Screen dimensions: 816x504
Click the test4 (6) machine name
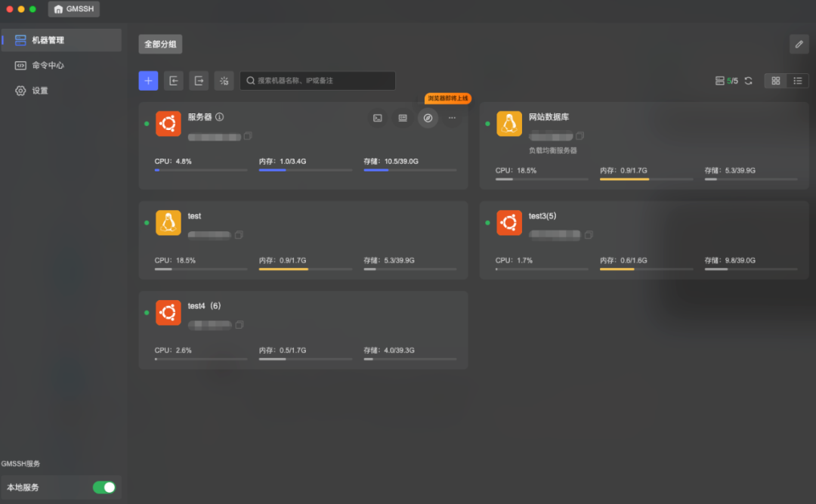(x=204, y=306)
